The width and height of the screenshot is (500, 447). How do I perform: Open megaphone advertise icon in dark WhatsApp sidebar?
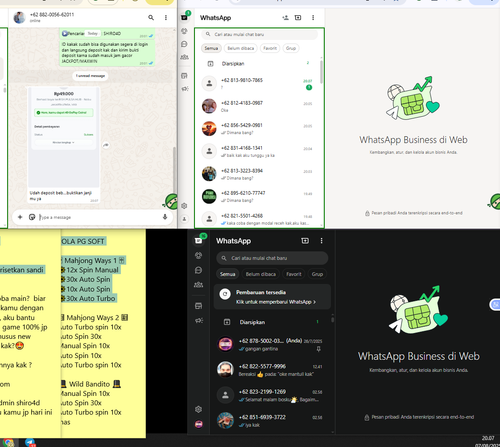(199, 320)
